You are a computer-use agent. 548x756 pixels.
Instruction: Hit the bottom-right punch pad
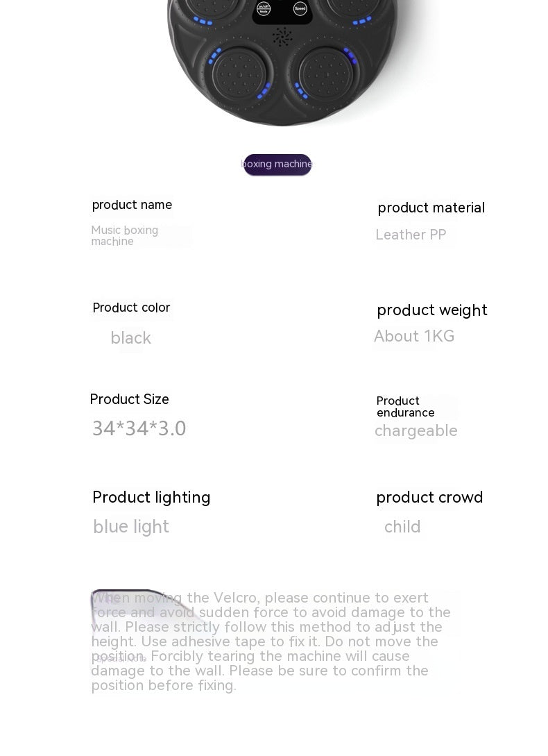(325, 72)
